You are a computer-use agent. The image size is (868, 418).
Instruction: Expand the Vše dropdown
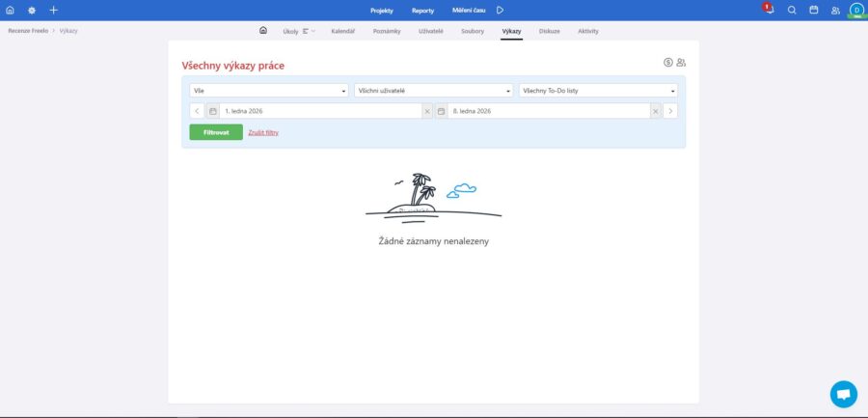pos(269,91)
